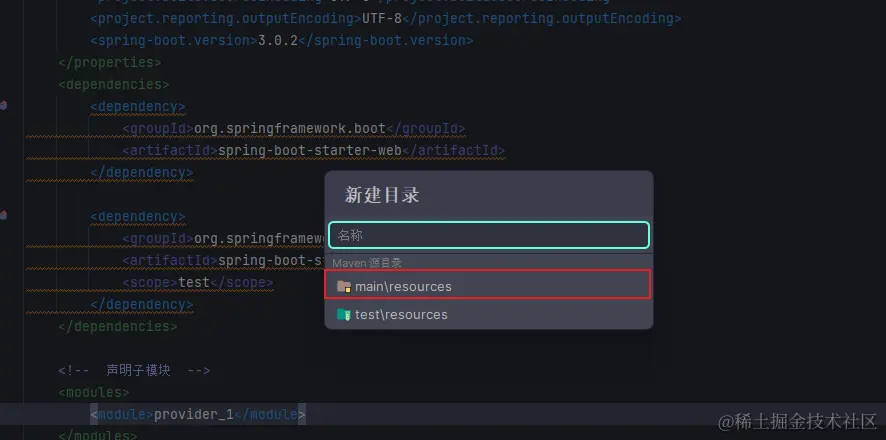Click gutter icon next to first dependency tag
Image resolution: width=886 pixels, height=440 pixels.
[x=3, y=105]
